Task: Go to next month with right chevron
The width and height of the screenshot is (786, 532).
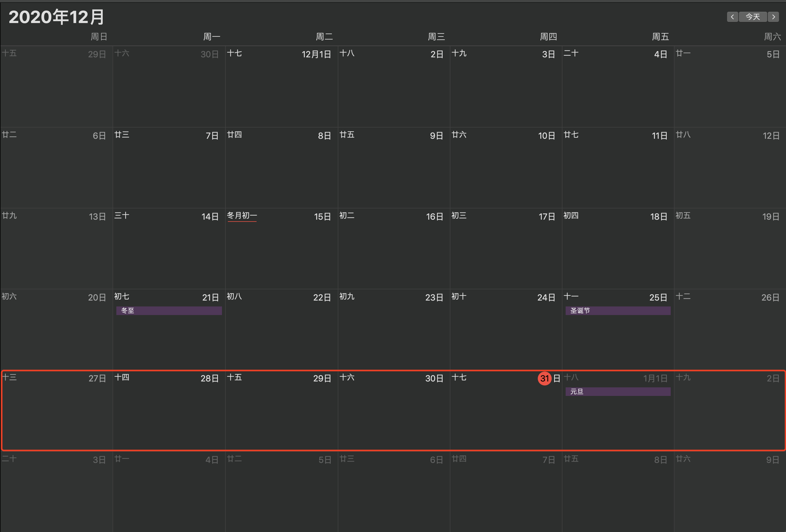Action: click(x=773, y=17)
